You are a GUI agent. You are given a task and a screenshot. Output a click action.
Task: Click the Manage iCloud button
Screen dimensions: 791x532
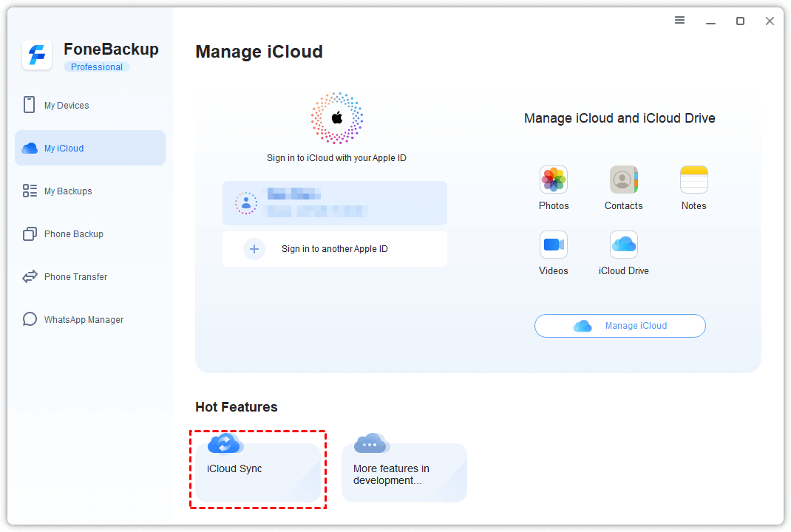click(620, 326)
